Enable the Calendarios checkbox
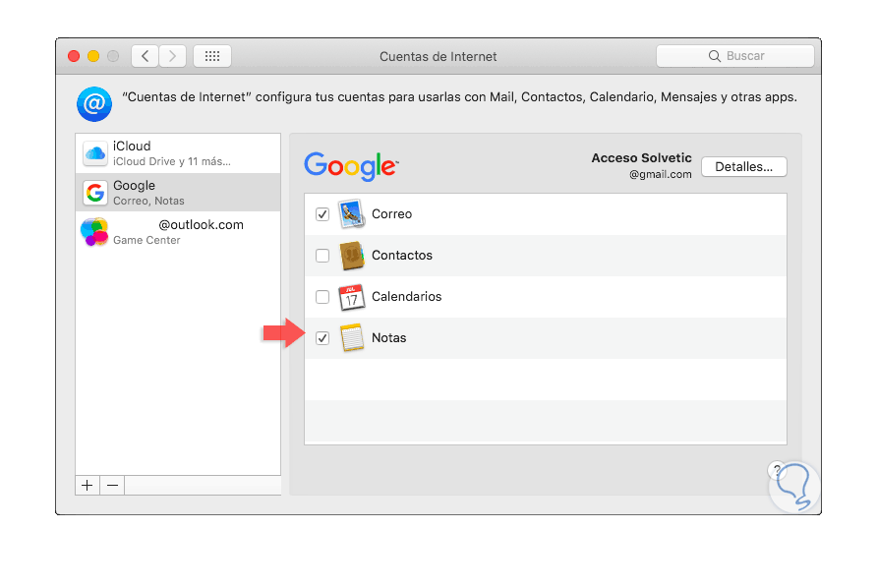 (x=322, y=297)
